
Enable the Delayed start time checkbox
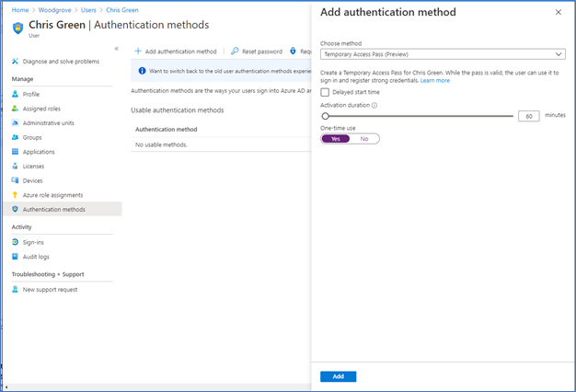tap(325, 92)
